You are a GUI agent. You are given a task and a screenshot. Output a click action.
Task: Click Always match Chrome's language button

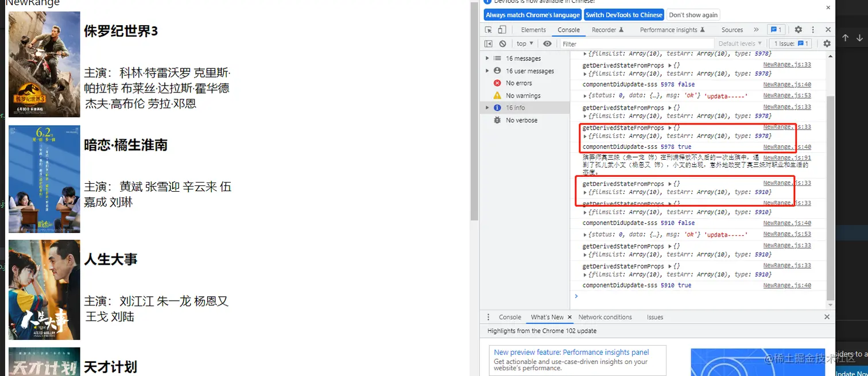coord(533,15)
